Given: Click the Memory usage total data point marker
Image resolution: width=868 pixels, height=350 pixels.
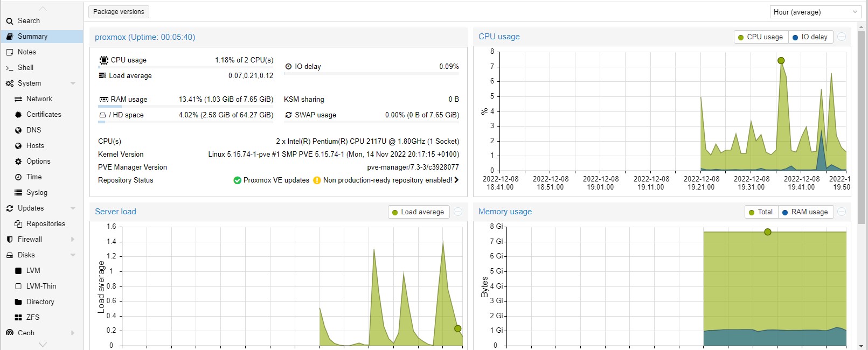Looking at the screenshot, I should (768, 232).
